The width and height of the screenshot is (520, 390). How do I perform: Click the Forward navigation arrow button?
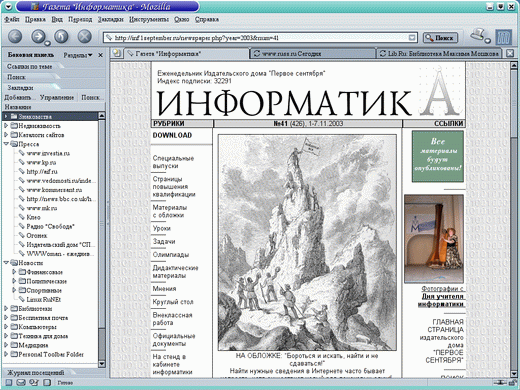click(38, 36)
